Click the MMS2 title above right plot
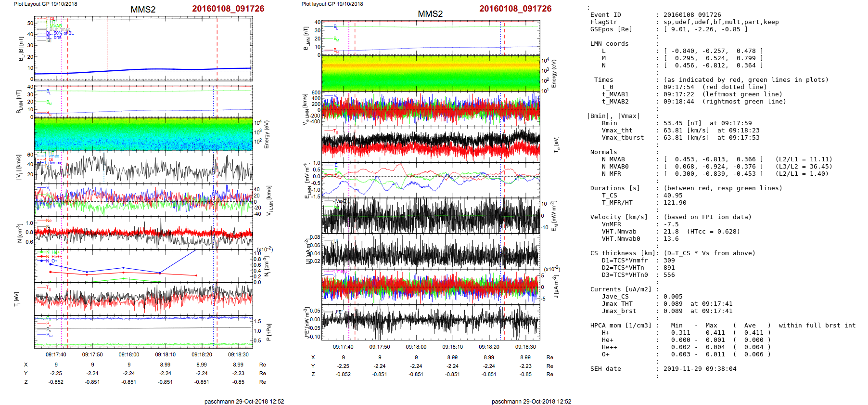 (x=430, y=14)
